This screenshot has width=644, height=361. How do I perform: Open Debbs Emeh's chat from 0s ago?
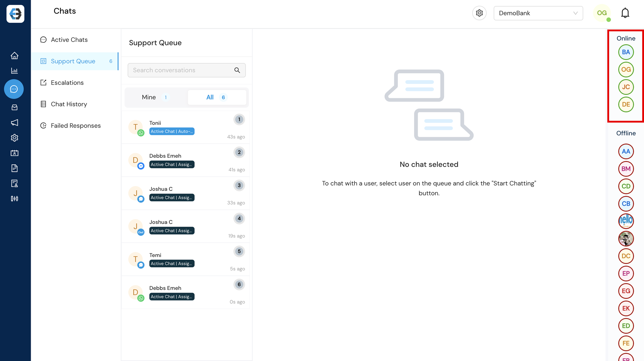[185, 292]
